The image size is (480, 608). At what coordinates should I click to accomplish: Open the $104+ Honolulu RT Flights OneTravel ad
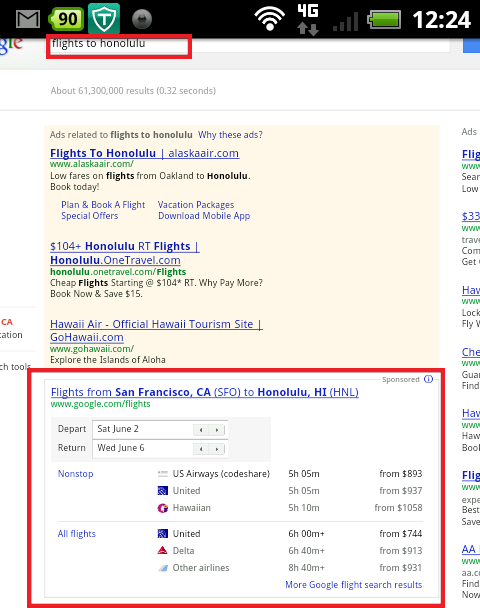point(124,253)
